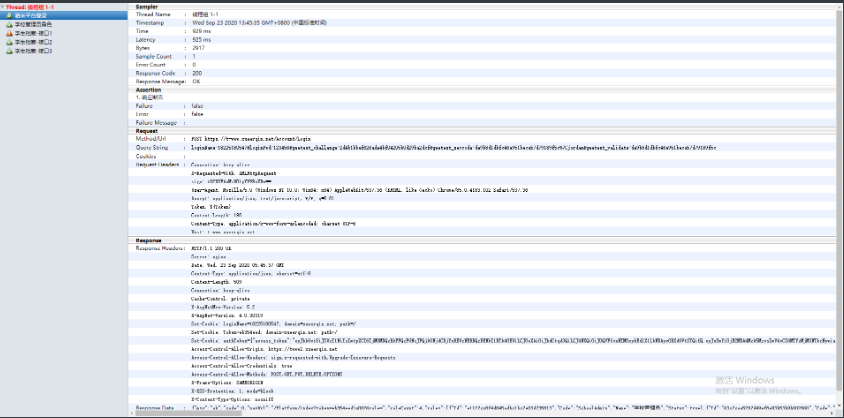Click the Response Message value OK

tap(196, 81)
